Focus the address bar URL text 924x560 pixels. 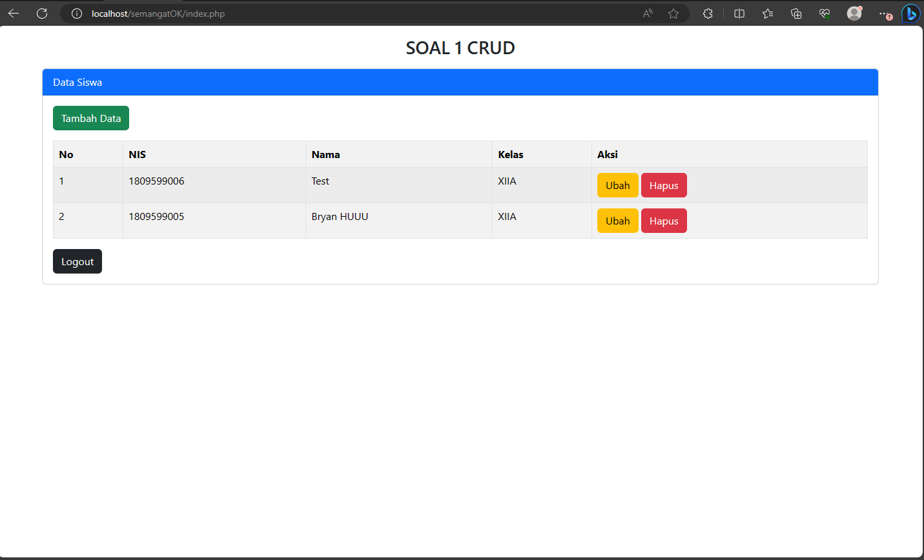158,14
